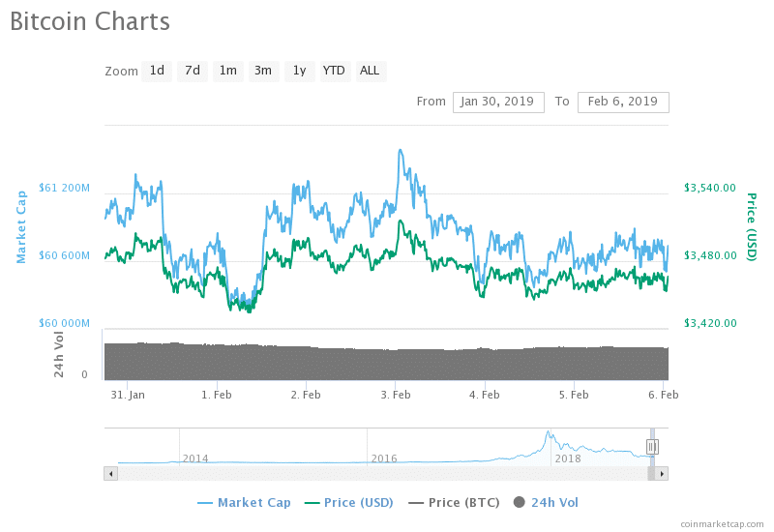Click the Bitcoin Charts heading
Image resolution: width=774 pixels, height=532 pixels.
coord(90,21)
